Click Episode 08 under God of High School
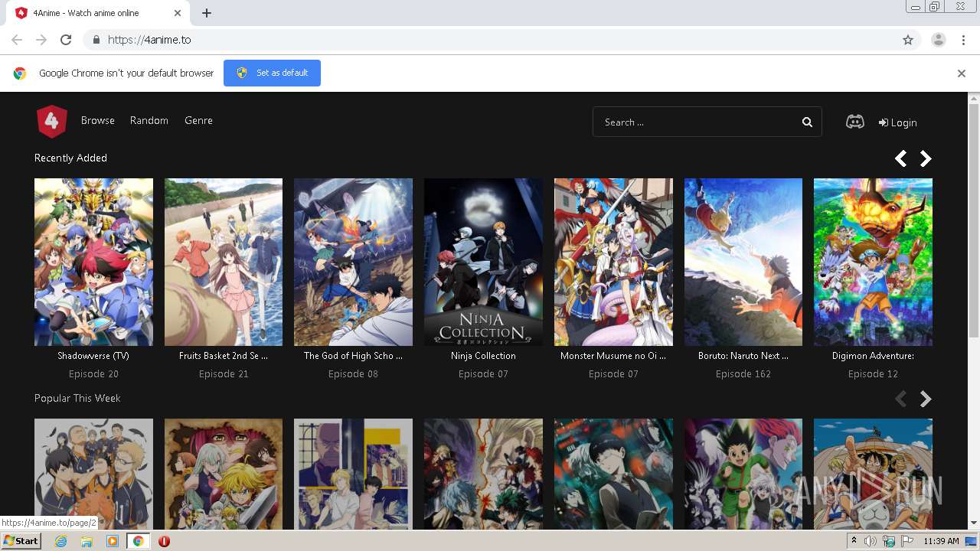This screenshot has height=551, width=980. tap(353, 374)
